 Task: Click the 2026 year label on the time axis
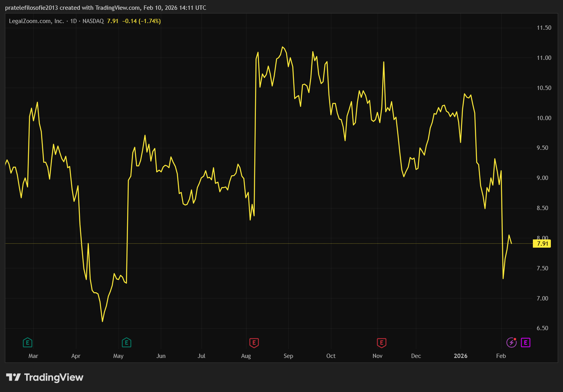point(460,356)
